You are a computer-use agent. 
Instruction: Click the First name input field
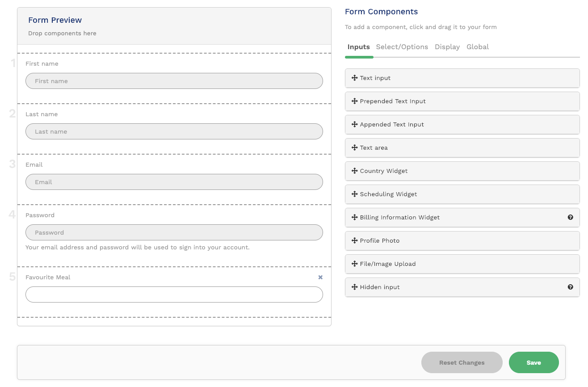[x=174, y=81]
